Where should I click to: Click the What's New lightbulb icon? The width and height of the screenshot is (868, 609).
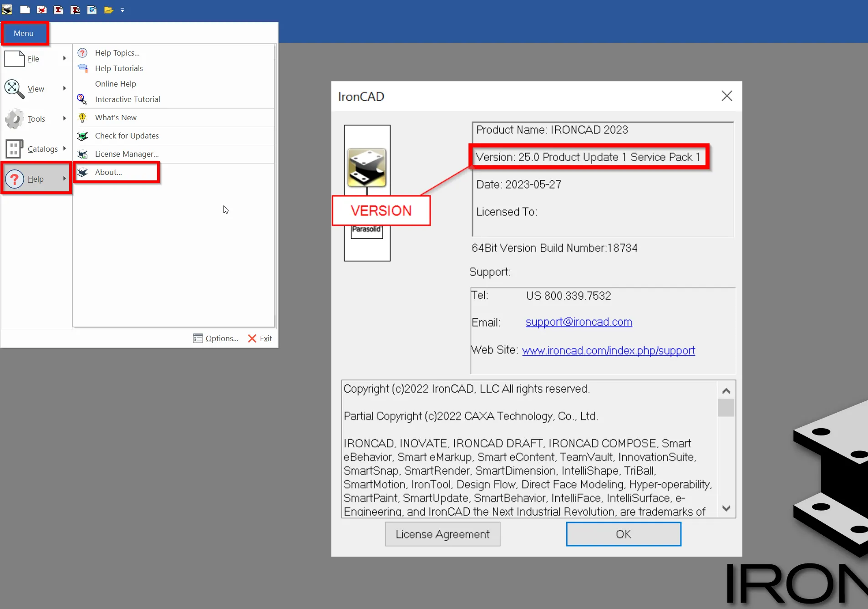coord(82,117)
